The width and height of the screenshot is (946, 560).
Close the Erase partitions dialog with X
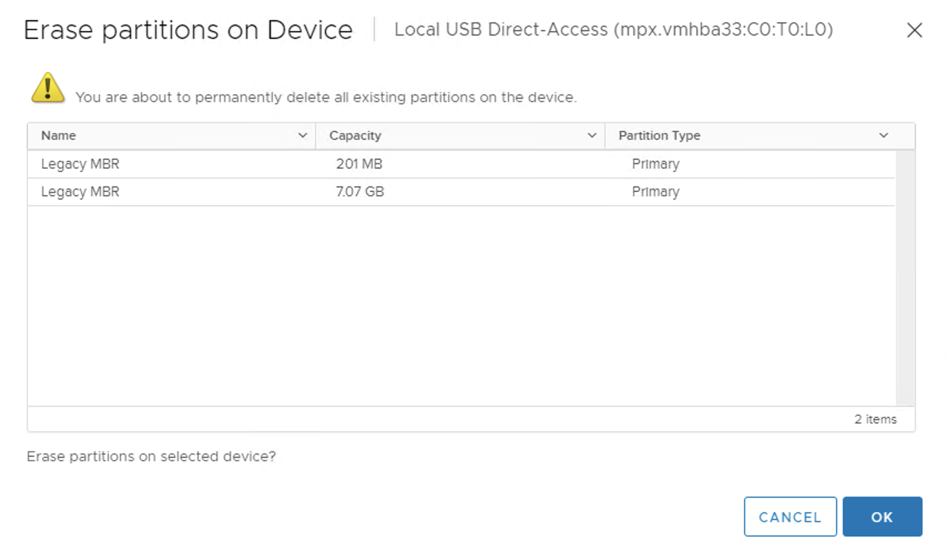point(914,30)
